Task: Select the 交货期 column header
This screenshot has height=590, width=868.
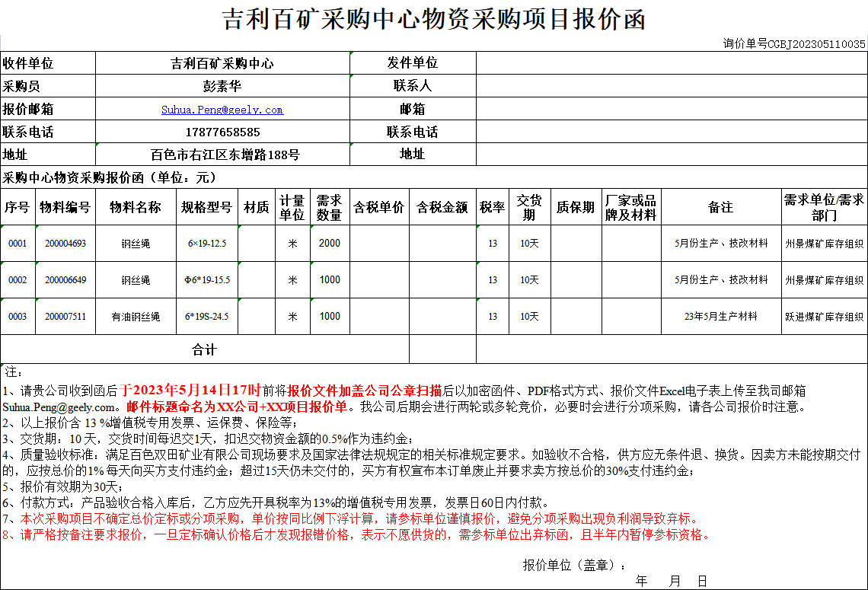Action: pos(529,207)
